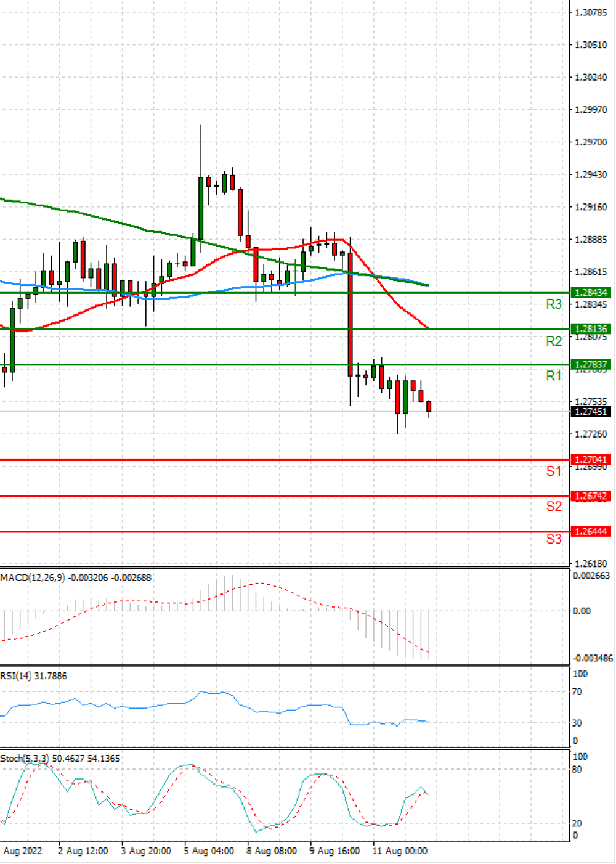Image resolution: width=616 pixels, height=864 pixels.
Task: Click the 1.30785 price axis value
Action: pos(591,12)
